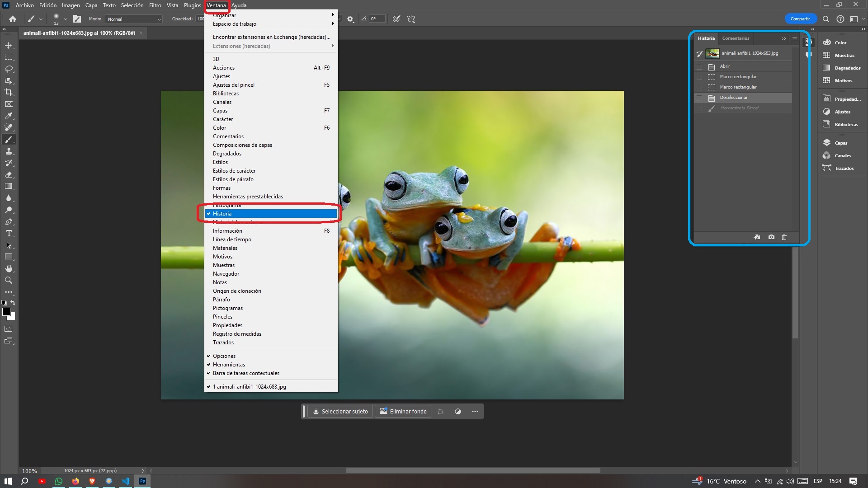Select the Gradient tool
This screenshot has height=488, width=868.
click(x=9, y=186)
